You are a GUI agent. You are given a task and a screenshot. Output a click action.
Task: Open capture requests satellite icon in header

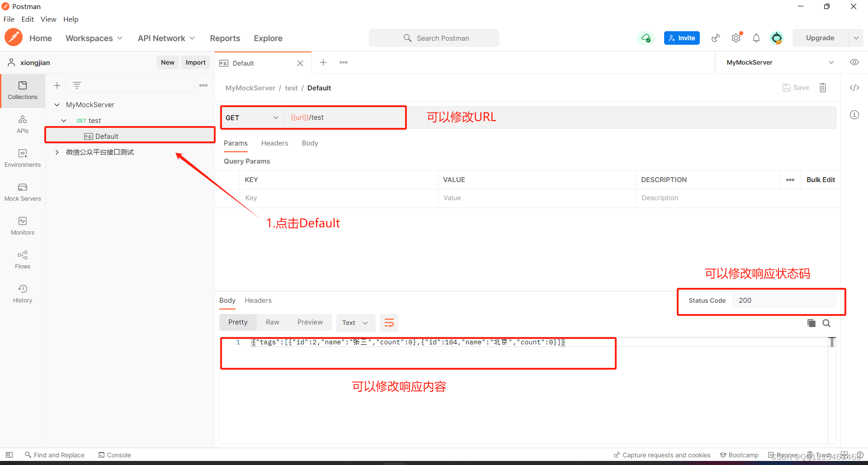(716, 38)
